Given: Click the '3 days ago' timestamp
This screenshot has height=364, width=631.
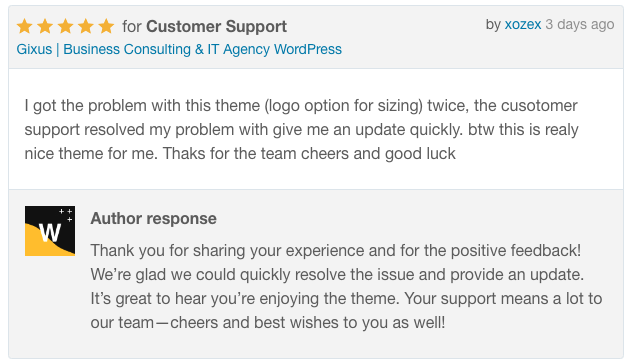Looking at the screenshot, I should point(580,25).
